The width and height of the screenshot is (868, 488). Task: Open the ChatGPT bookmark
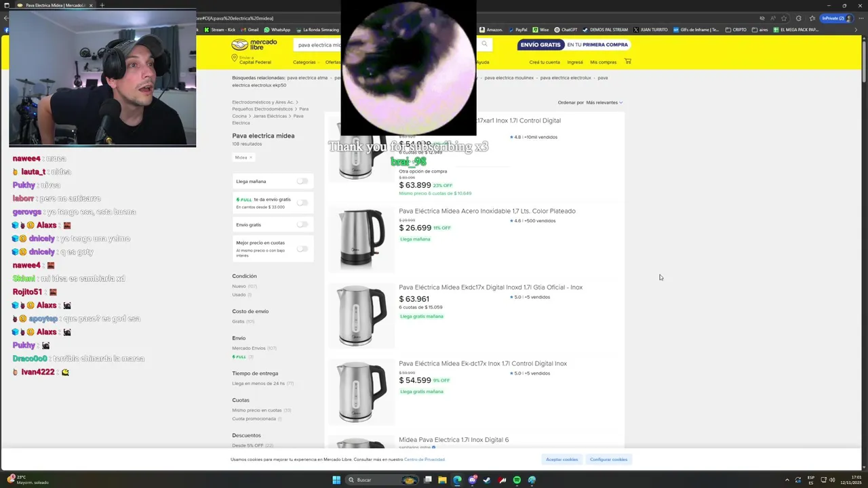(x=566, y=30)
